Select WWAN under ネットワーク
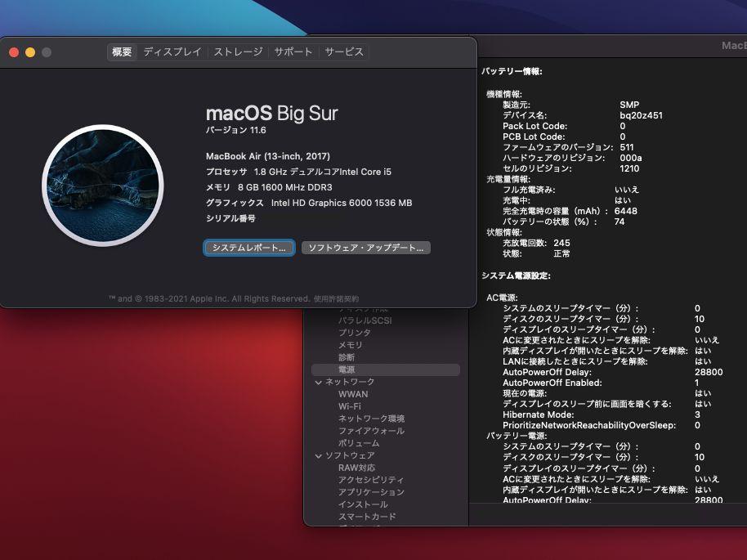 pos(353,394)
